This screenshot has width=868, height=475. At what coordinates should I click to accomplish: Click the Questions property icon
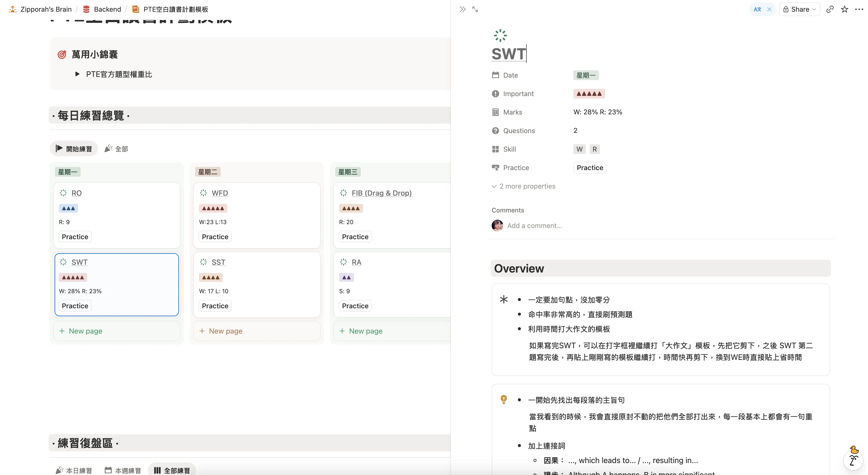click(495, 131)
